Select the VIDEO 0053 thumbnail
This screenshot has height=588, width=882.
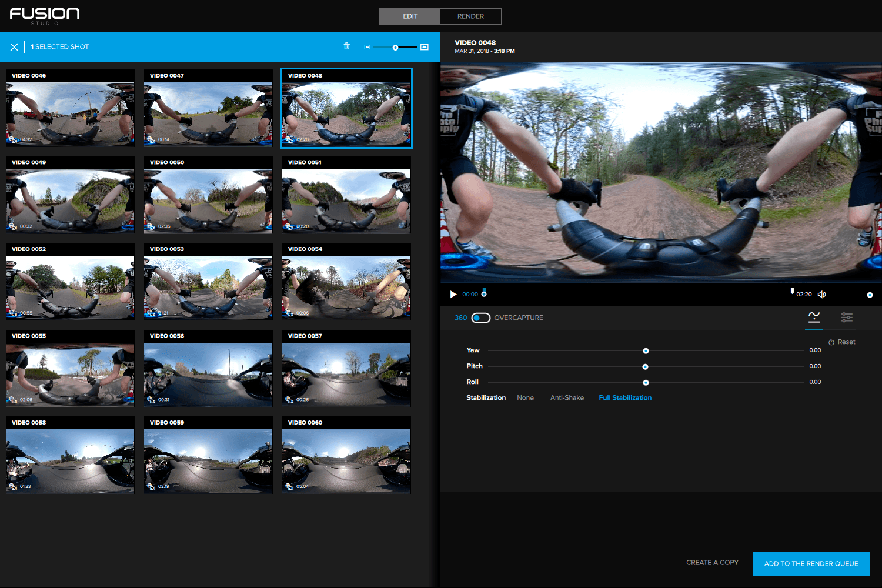pos(208,281)
